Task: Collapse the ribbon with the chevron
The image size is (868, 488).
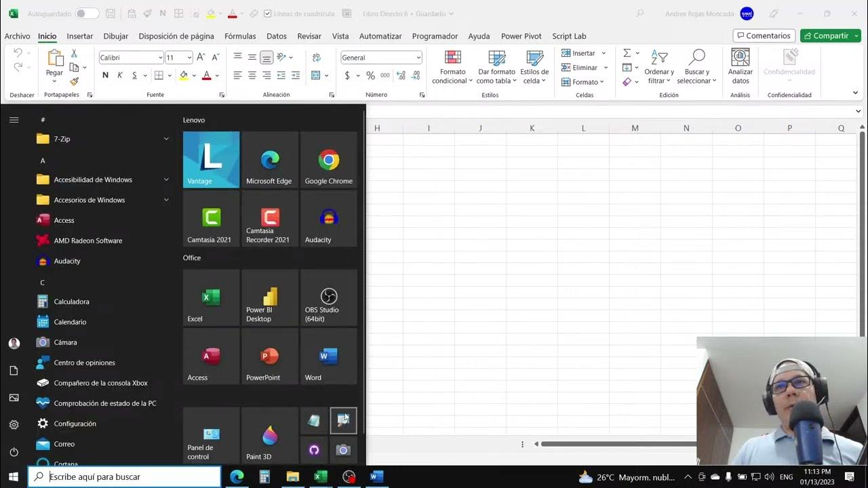Action: tap(855, 93)
